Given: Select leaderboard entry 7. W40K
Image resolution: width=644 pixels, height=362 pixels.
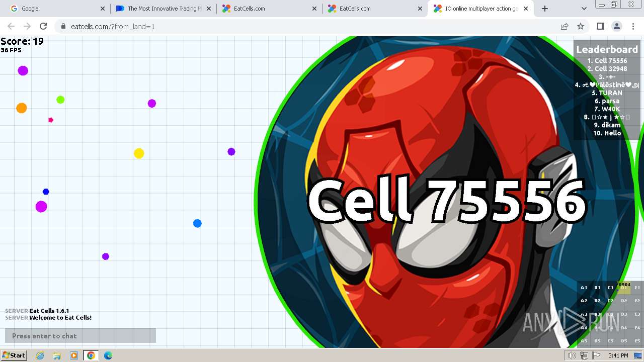Looking at the screenshot, I should (x=607, y=109).
